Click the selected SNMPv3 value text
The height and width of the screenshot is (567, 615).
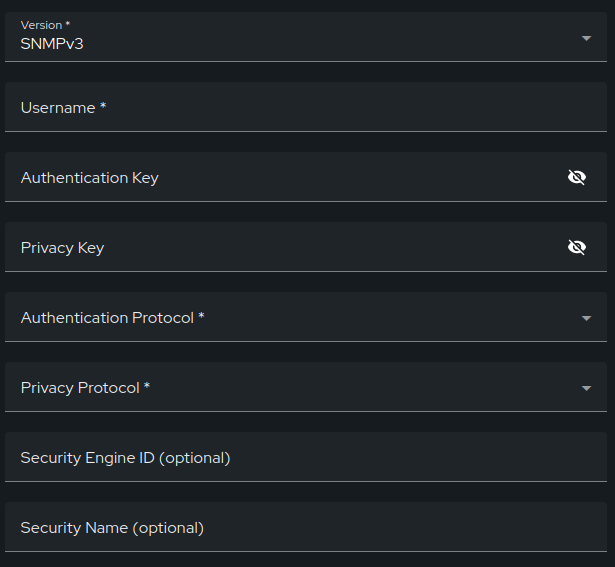click(x=52, y=44)
